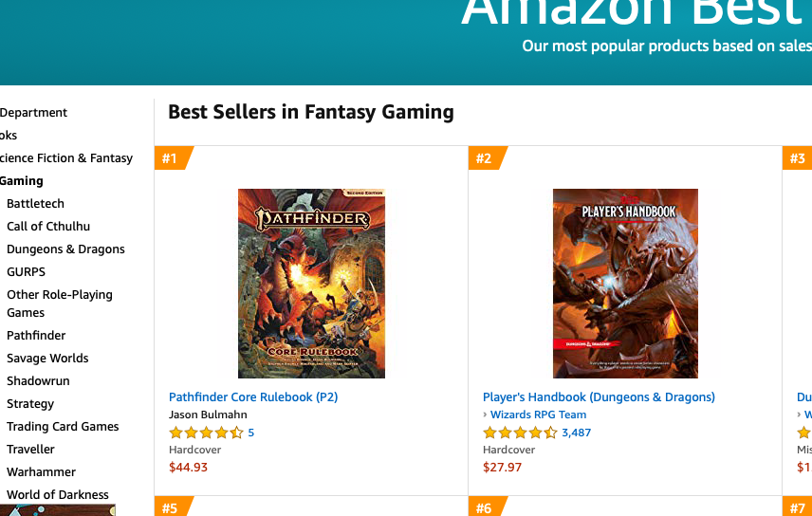Open the Player's Handbook cover image

coord(625,283)
